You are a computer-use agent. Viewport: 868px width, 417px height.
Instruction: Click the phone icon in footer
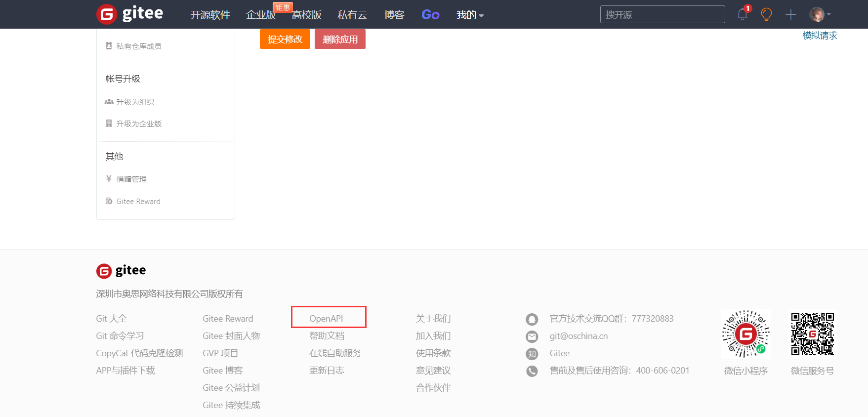(532, 371)
